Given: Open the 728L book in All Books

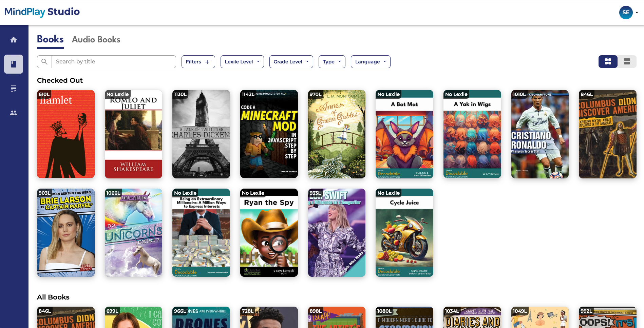Looking at the screenshot, I should pos(269,317).
